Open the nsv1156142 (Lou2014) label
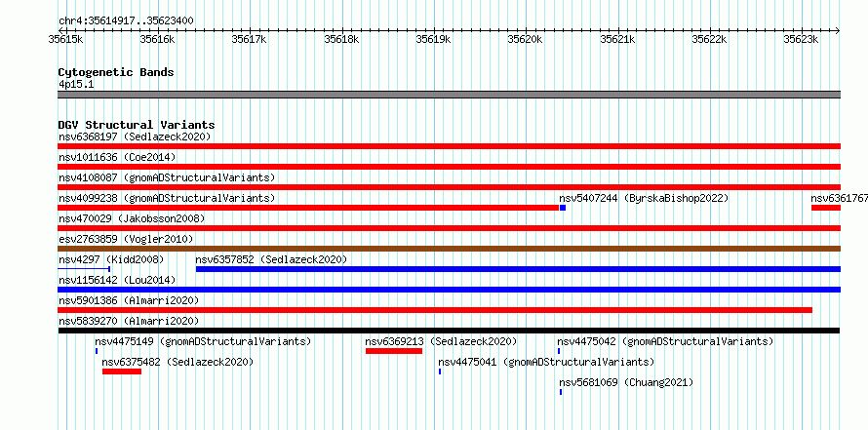This screenshot has width=868, height=430. pos(117,280)
